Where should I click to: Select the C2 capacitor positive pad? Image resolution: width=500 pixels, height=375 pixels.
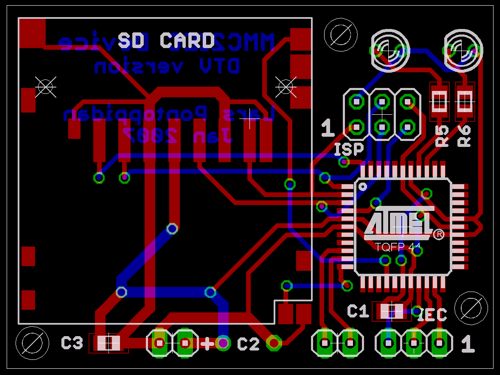[x=223, y=343]
